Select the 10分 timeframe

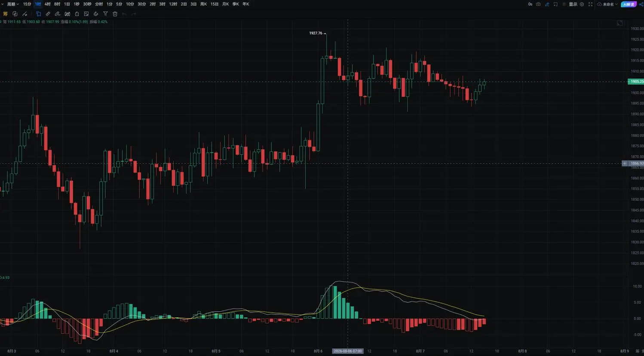130,4
